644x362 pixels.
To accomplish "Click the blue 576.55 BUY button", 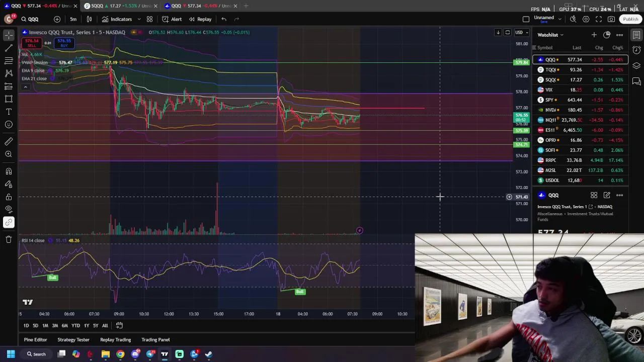I will pos(64,43).
